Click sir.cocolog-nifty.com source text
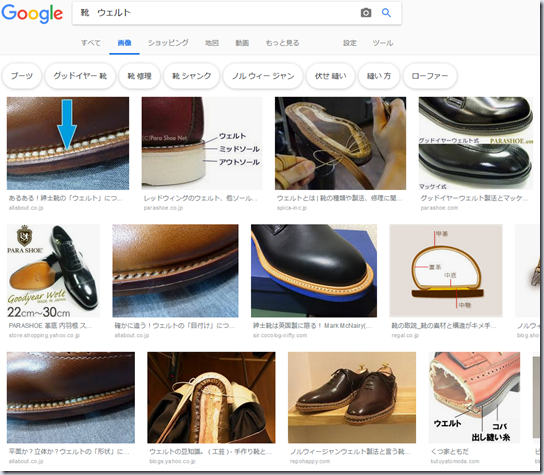Image resolution: width=544 pixels, height=475 pixels. [280, 336]
